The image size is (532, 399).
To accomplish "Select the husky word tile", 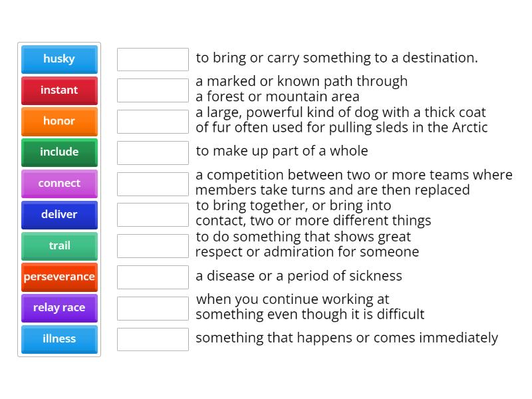I will pyautogui.click(x=59, y=59).
